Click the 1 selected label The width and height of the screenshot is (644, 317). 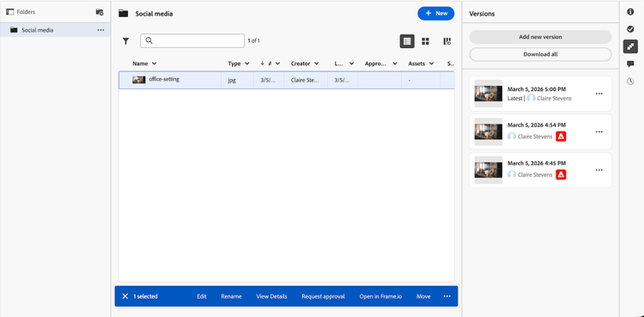145,296
